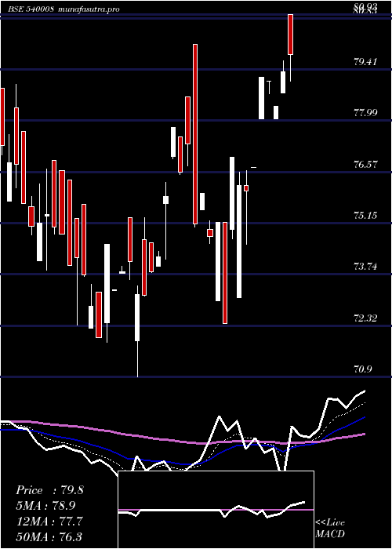Select the 75.15 price level label

click(366, 216)
